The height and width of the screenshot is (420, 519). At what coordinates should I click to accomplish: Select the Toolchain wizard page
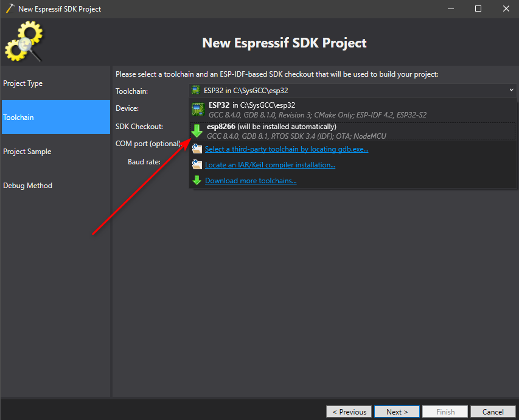point(55,117)
